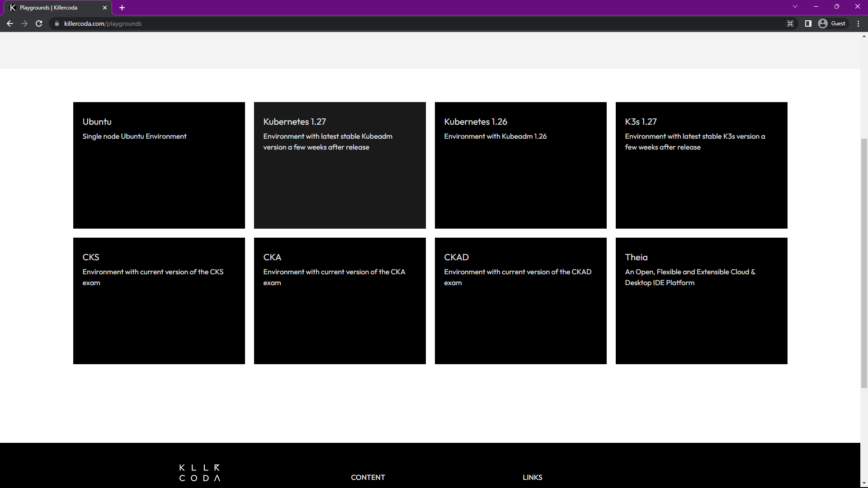Toggle the browser side panel icon
Screen dimensions: 868x488
pos(808,23)
